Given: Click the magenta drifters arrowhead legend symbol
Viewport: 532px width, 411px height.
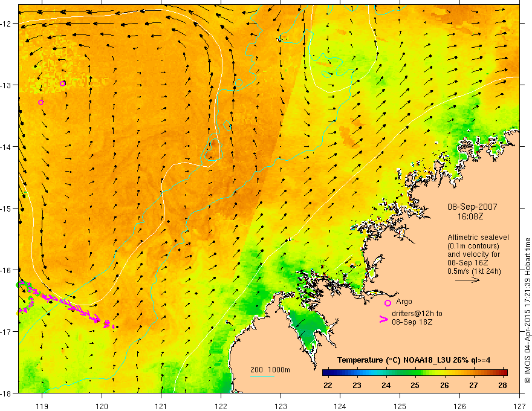Looking at the screenshot, I should [383, 319].
